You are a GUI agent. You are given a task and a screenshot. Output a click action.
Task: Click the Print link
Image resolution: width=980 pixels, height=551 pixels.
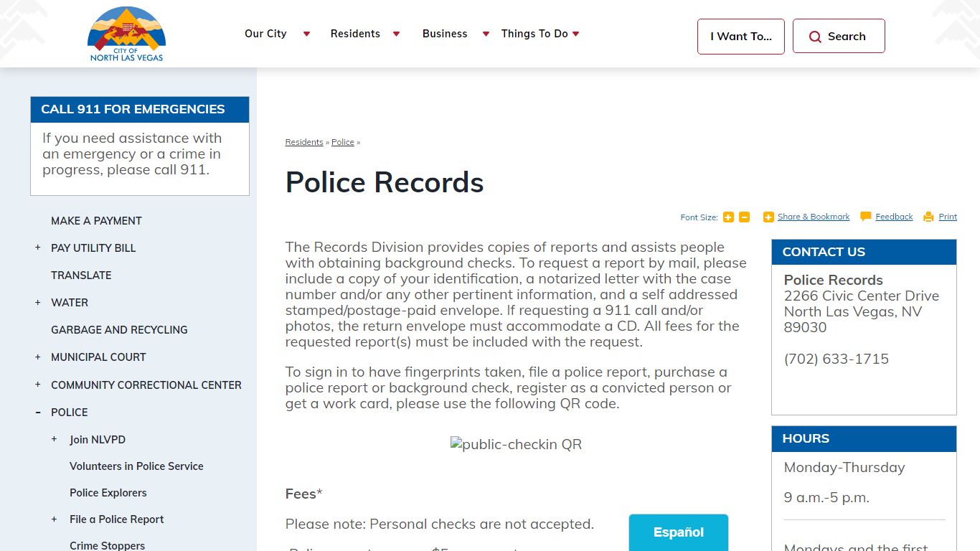tap(948, 217)
